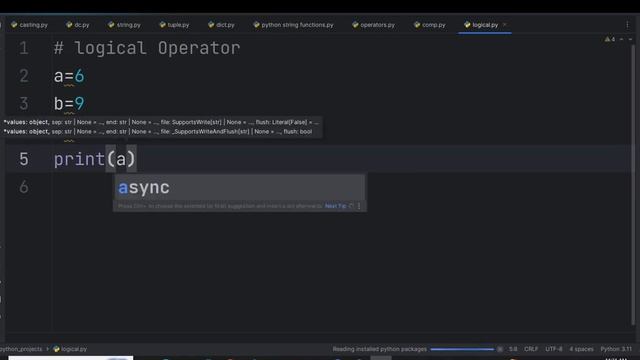Click the cursor position indicator in status bar
The image size is (640, 360).
(513, 349)
